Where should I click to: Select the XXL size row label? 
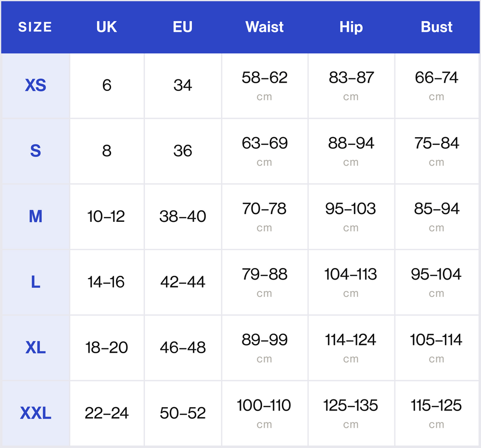pos(36,413)
